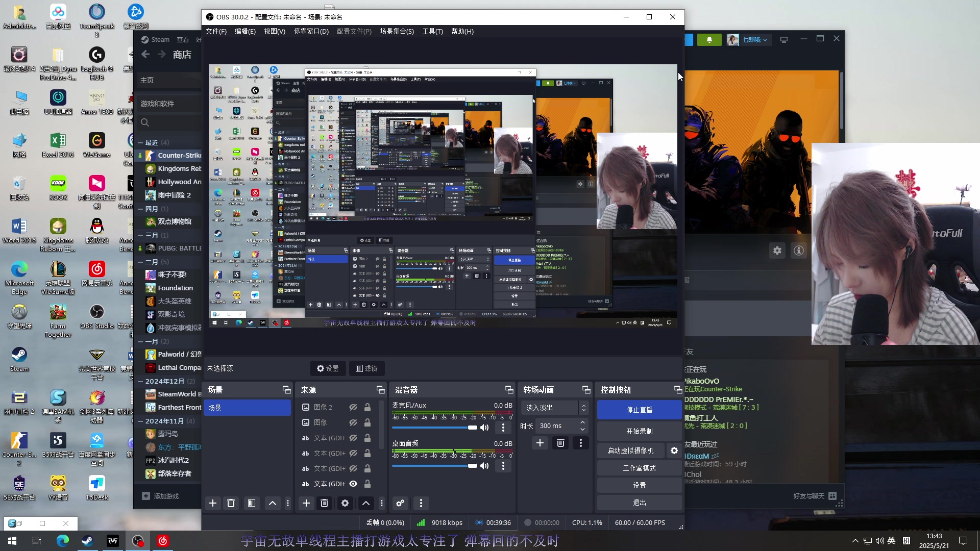This screenshot has height=551, width=980.
Task: Open game settings gear in Steam window
Action: 777,251
